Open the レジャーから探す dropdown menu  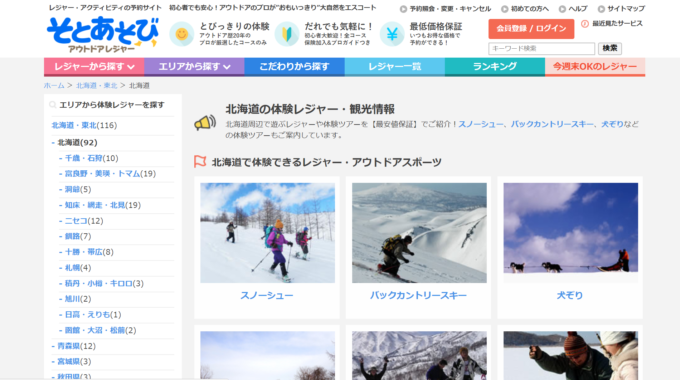pos(94,67)
